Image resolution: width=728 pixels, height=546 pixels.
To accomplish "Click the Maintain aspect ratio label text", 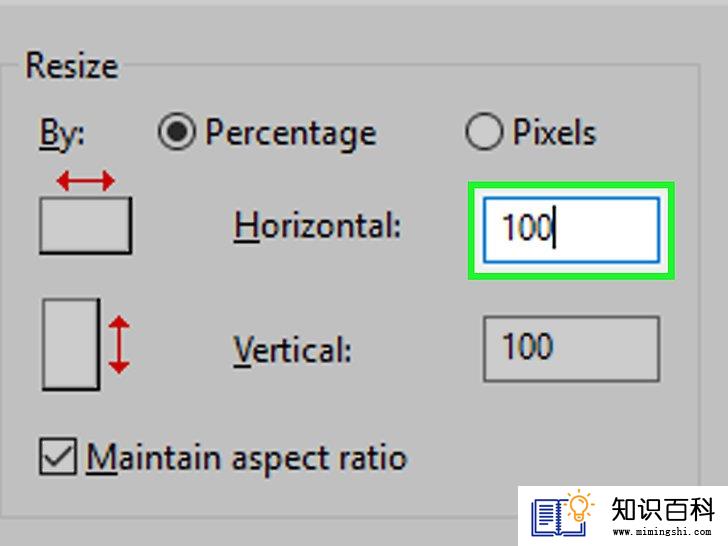I will coord(247,458).
